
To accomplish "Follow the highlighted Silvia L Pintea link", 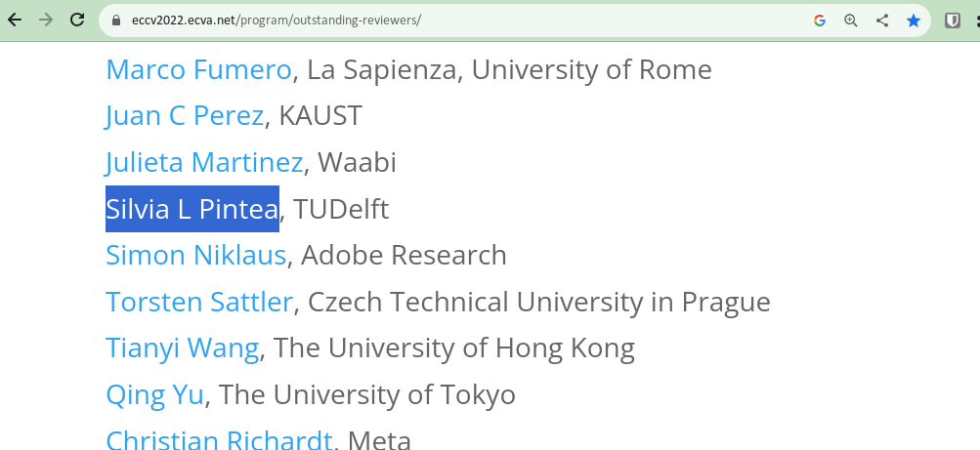I will click(x=192, y=209).
